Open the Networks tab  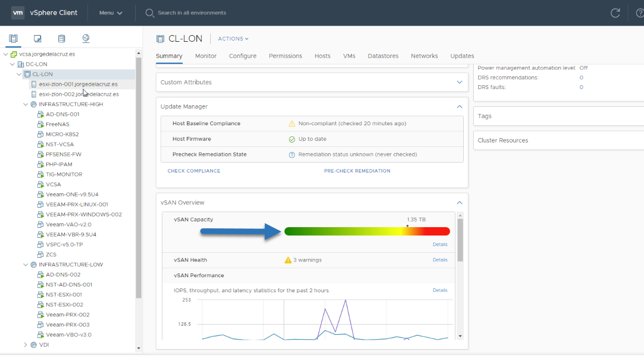(x=424, y=56)
